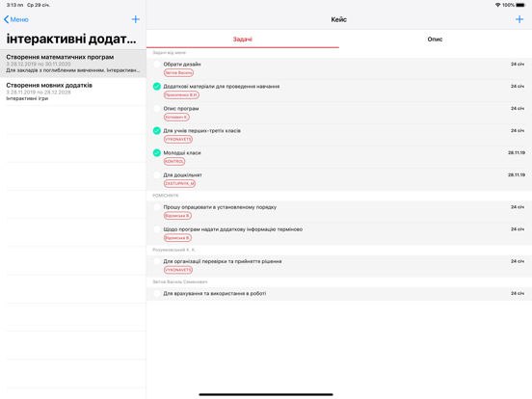This screenshot has width=532, height=399.
Task: Tap VYKONAVETS tag under Для організації перевірки
Action: click(178, 270)
